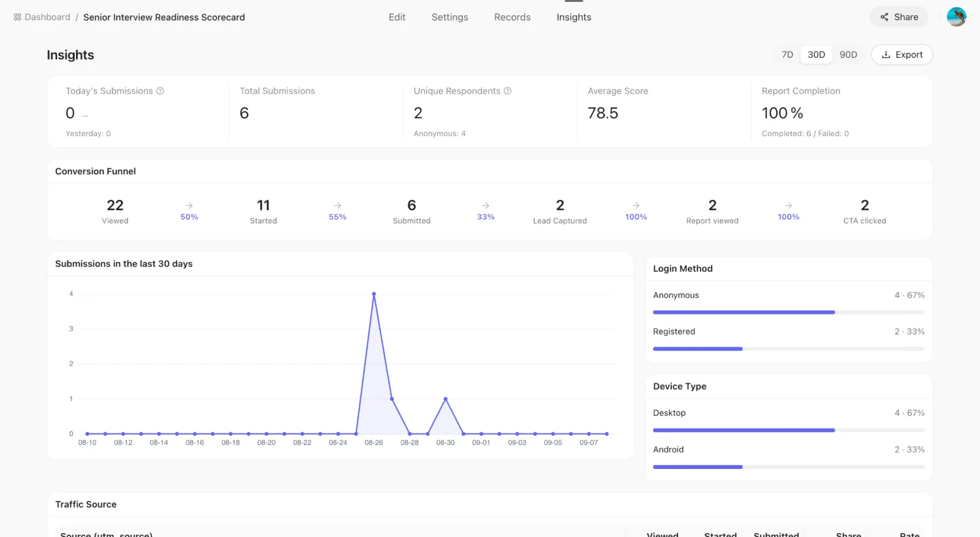
Task: Open the user avatar menu
Action: (956, 17)
